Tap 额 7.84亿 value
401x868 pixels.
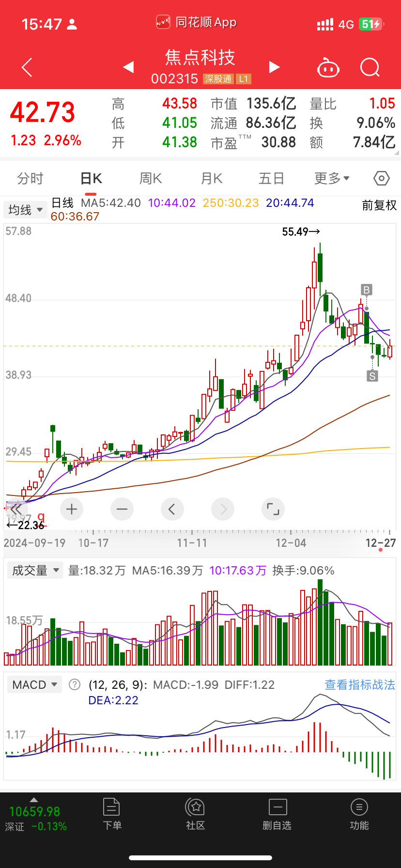(x=374, y=142)
